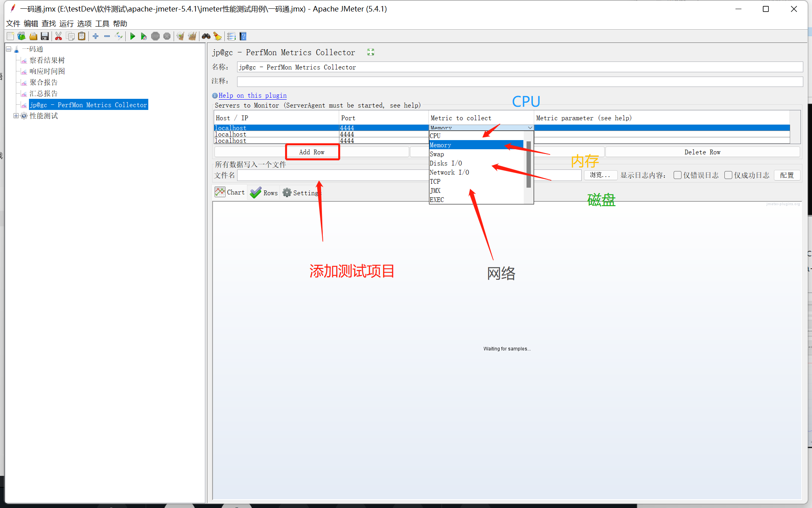Enable the 仅成功日志 checkbox
The width and height of the screenshot is (812, 508).
728,175
